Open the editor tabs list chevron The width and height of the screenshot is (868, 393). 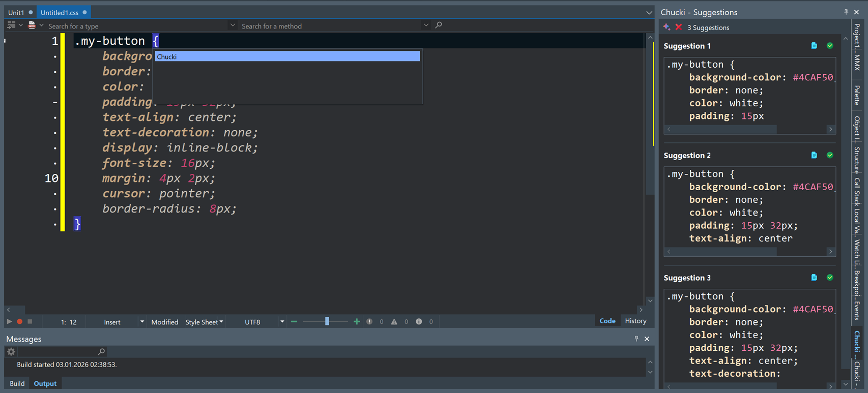649,12
